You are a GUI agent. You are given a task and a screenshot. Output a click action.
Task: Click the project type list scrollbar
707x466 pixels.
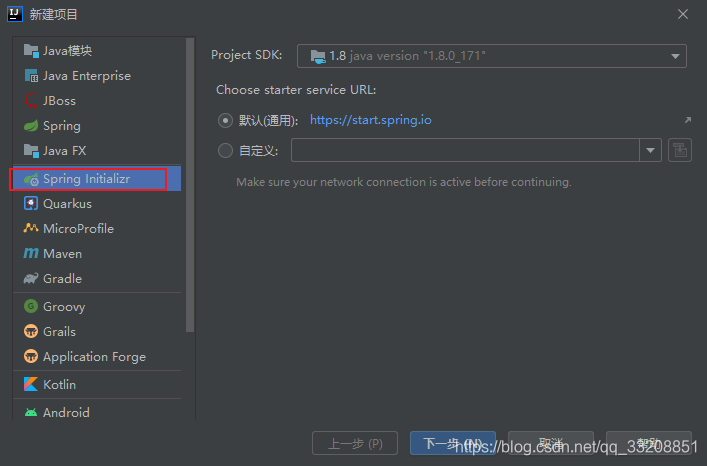point(190,185)
